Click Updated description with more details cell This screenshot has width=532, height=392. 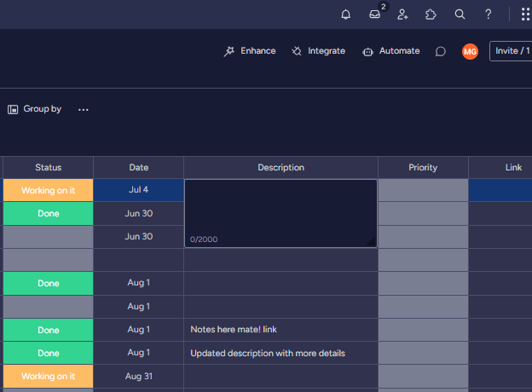coord(281,353)
